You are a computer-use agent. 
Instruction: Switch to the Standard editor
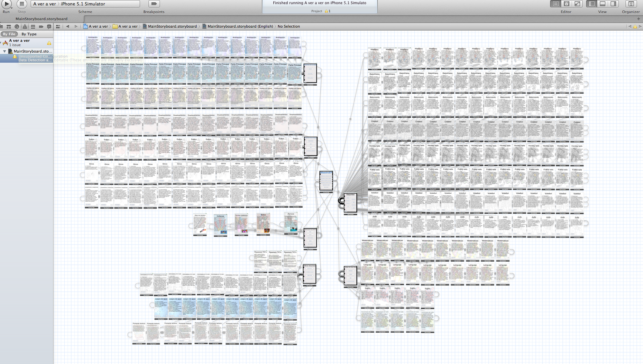(556, 4)
